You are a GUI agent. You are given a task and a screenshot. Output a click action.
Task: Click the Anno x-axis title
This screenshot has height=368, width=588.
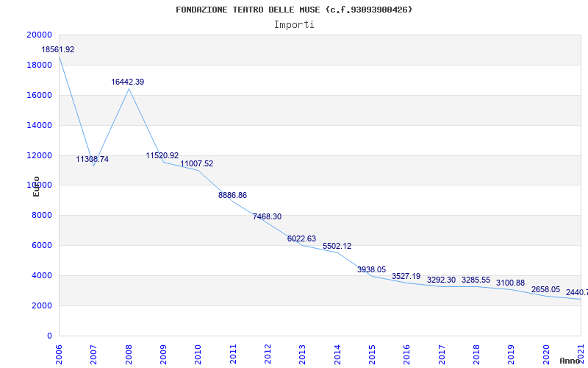coord(570,361)
